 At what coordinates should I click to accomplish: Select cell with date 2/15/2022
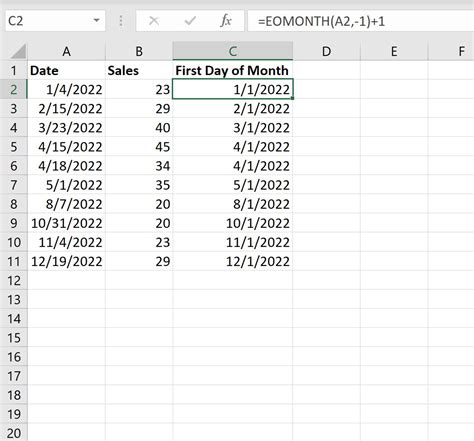[66, 108]
